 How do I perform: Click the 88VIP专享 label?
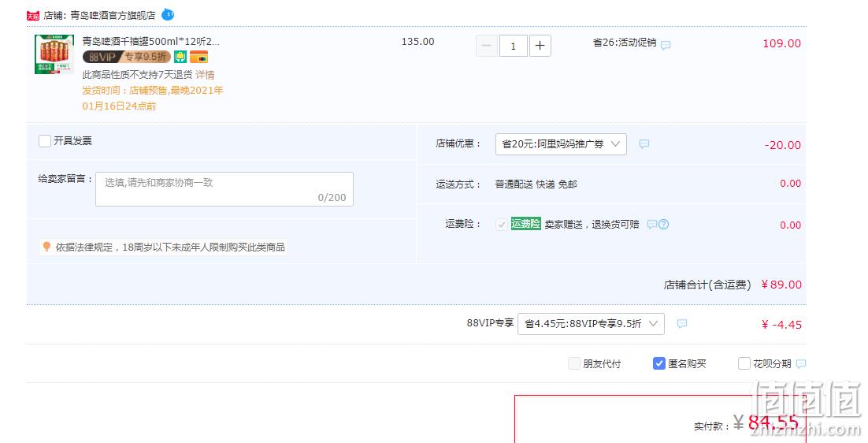click(x=490, y=322)
